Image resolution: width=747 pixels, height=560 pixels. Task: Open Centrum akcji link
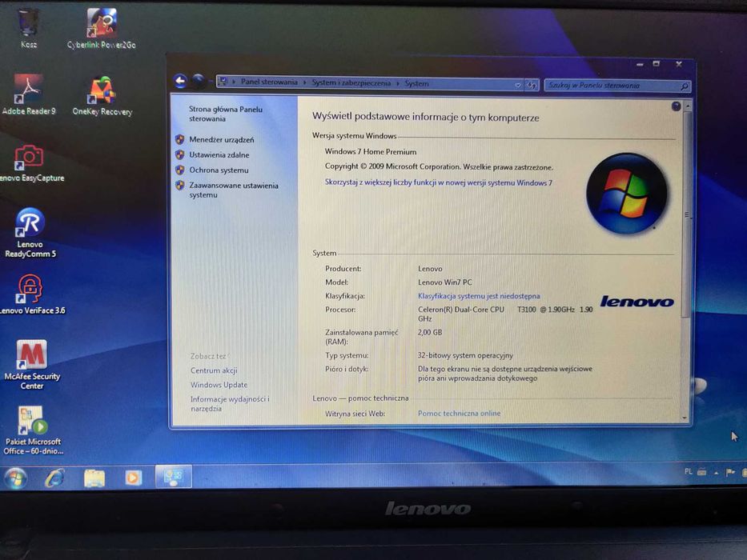coord(214,370)
